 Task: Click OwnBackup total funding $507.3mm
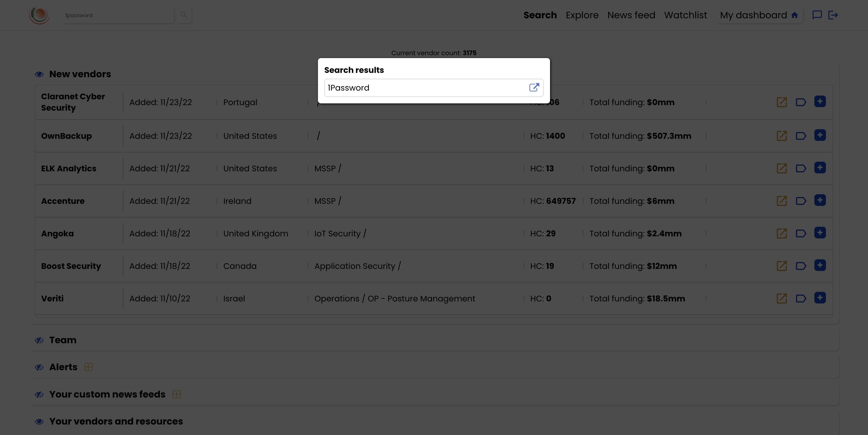pos(640,136)
